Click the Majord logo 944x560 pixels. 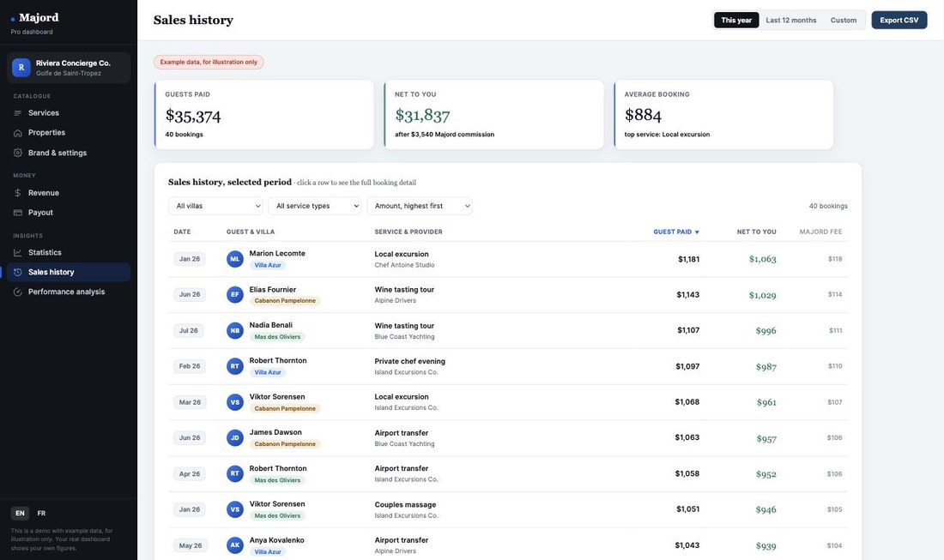click(35, 18)
